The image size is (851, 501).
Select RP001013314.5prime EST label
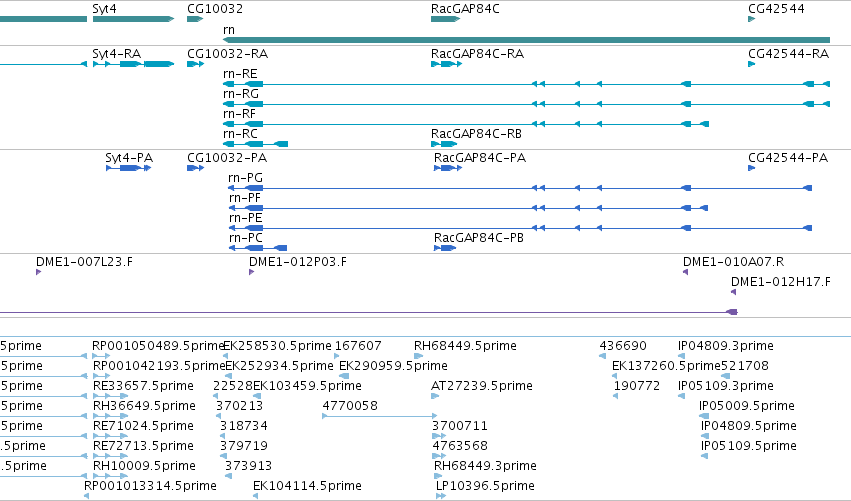[x=150, y=486]
